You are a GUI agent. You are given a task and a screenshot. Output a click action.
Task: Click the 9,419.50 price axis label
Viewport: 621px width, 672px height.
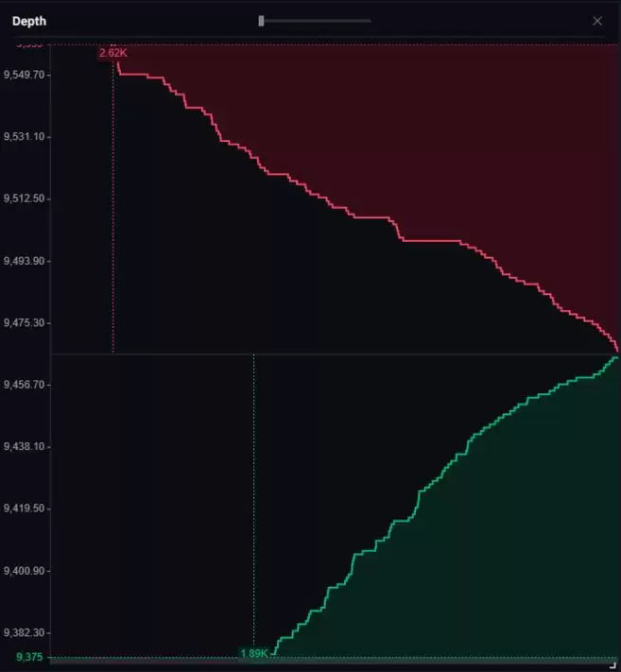point(24,509)
